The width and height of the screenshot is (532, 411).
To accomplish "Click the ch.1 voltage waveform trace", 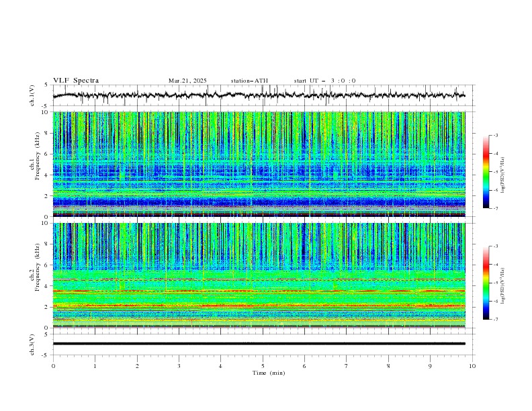I will click(259, 95).
